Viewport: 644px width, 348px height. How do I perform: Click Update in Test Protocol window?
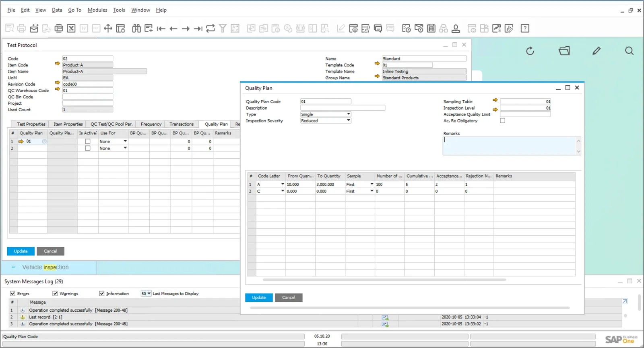(21, 251)
